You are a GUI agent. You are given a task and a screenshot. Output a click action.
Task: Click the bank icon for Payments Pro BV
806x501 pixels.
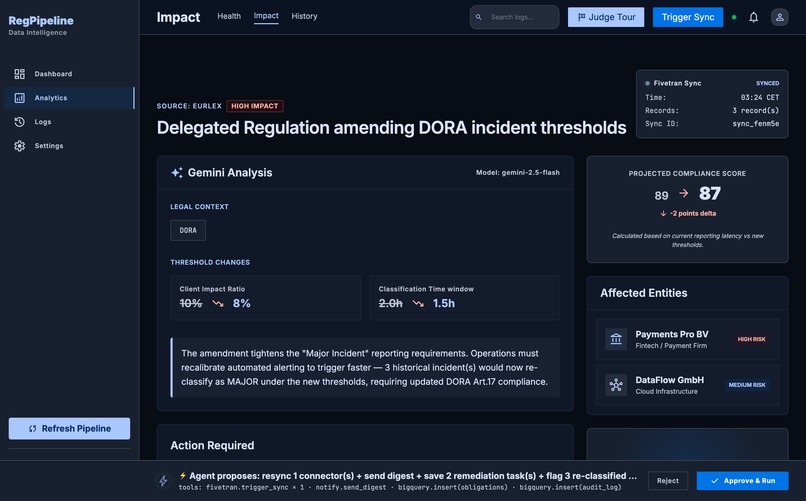pos(616,339)
